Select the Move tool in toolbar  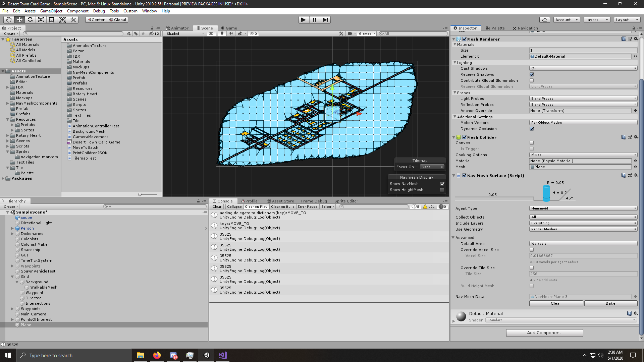19,19
